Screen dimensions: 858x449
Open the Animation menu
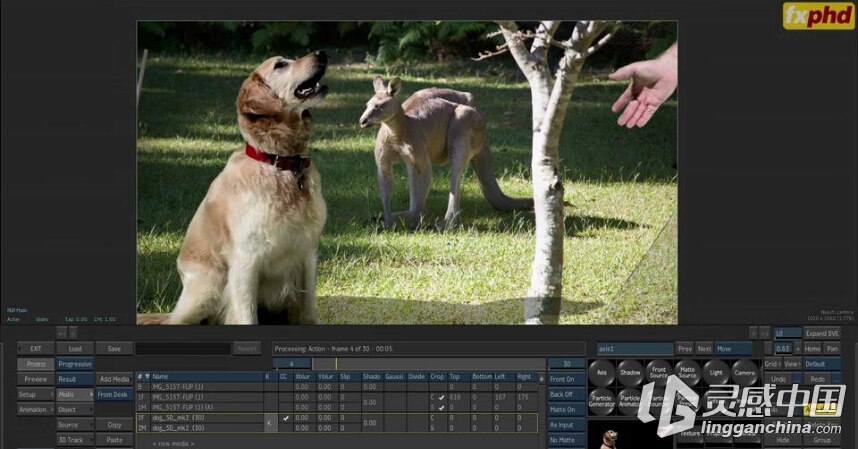click(x=36, y=410)
